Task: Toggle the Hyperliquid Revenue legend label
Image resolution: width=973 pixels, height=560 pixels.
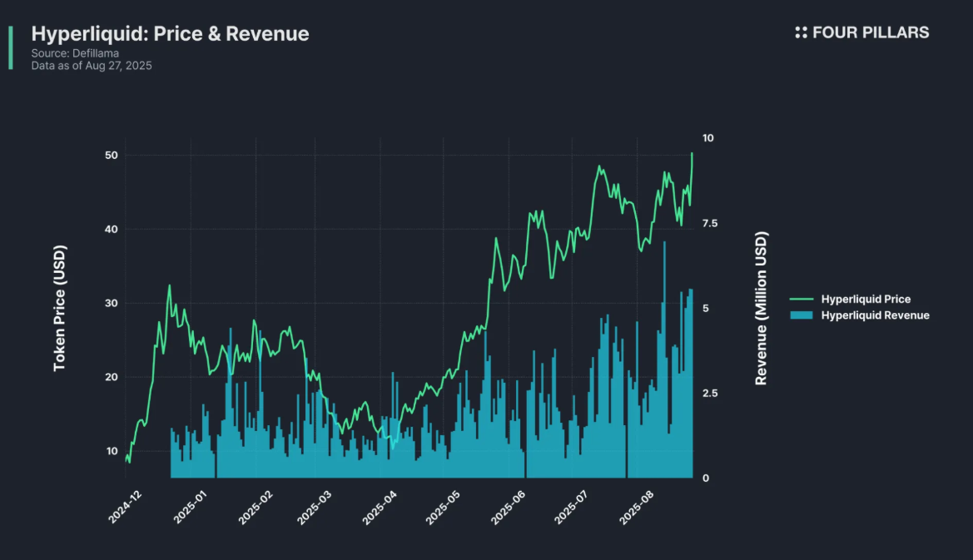Action: (x=875, y=315)
